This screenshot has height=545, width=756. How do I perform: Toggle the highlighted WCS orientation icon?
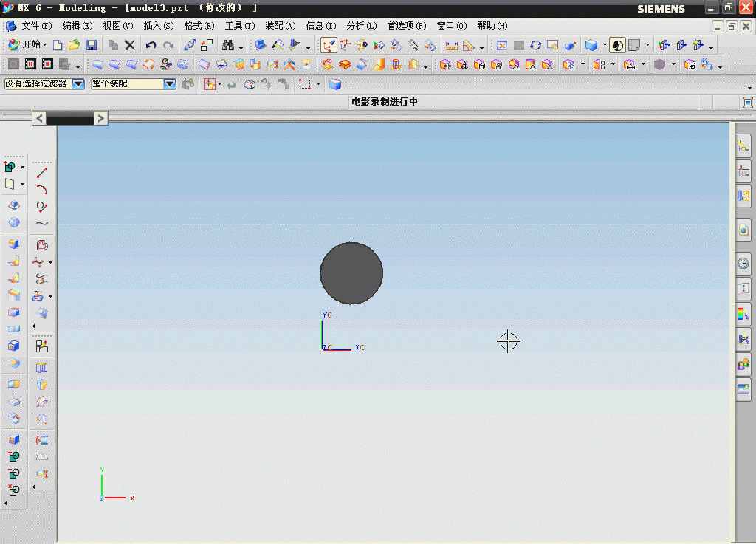(x=329, y=45)
